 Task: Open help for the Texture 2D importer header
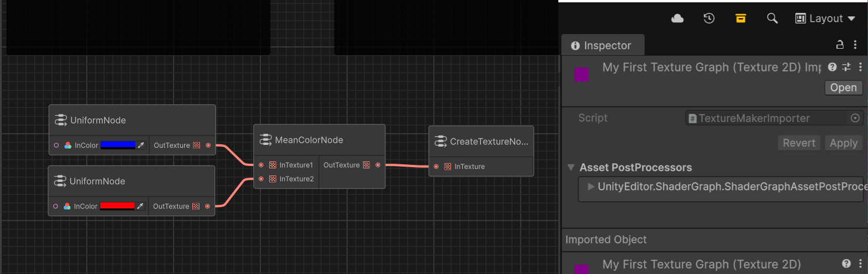[x=832, y=67]
